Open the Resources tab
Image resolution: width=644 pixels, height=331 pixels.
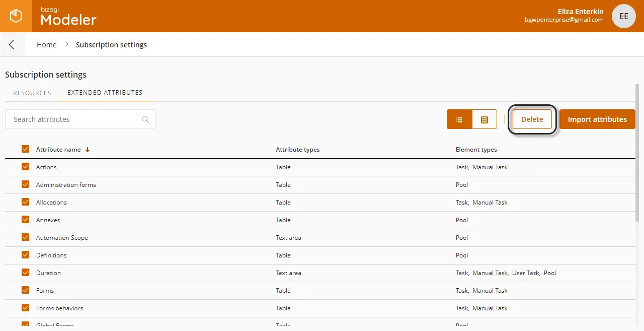(32, 93)
